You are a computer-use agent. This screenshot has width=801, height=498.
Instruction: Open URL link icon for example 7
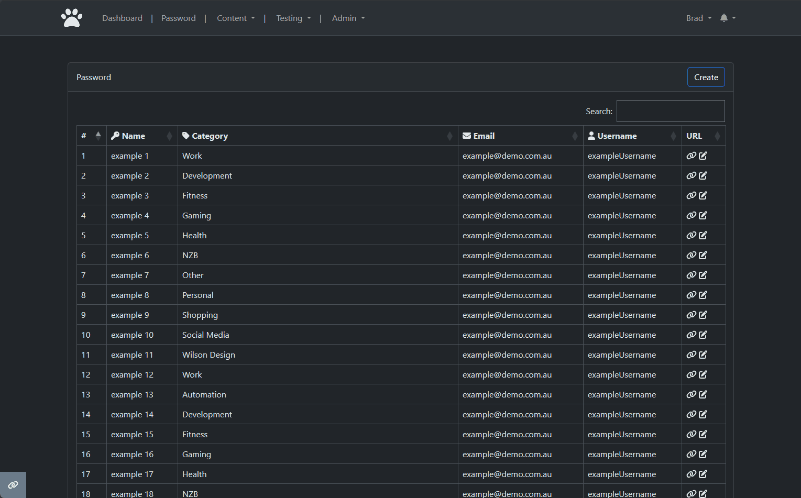click(691, 275)
